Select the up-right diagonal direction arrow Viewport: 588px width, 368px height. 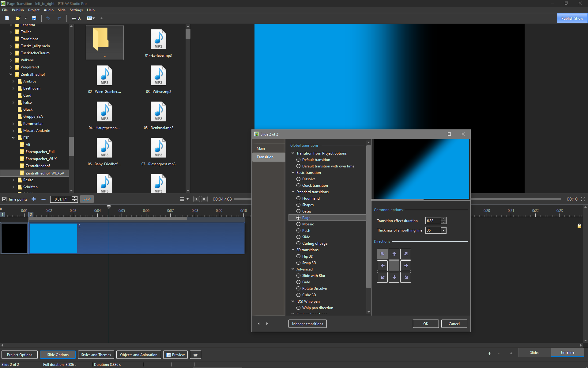[405, 254]
